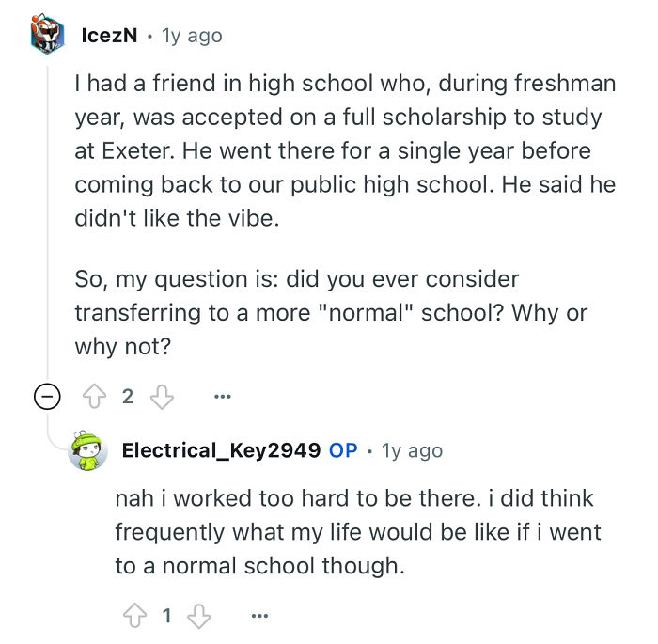Open more options on Electrical_Key2949's reply
This screenshot has width=658, height=644.
coord(260,616)
